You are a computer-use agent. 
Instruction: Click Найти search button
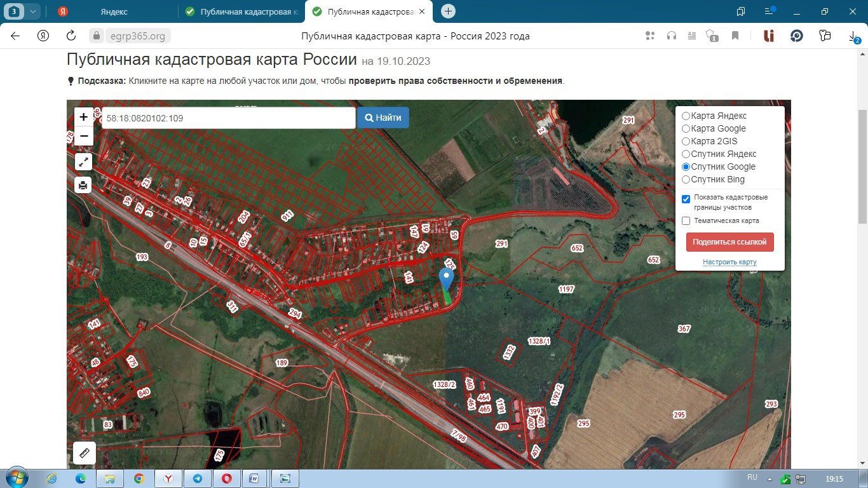pos(383,118)
